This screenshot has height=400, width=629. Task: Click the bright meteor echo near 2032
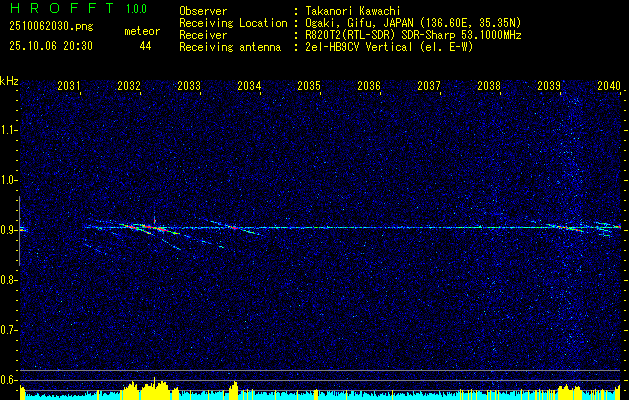(x=149, y=228)
